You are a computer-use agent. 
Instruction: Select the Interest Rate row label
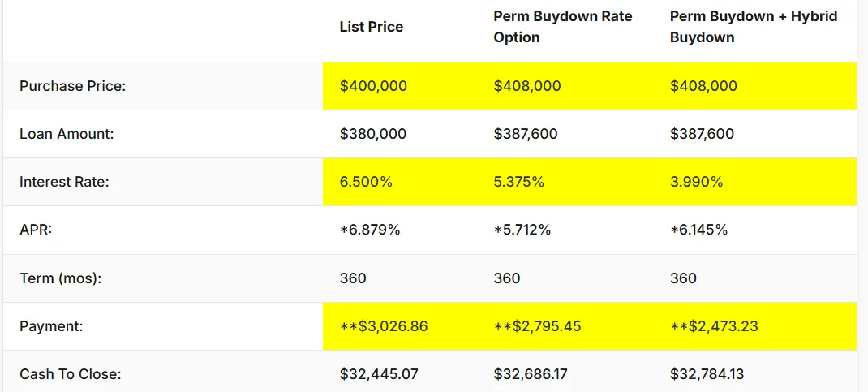coord(64,182)
